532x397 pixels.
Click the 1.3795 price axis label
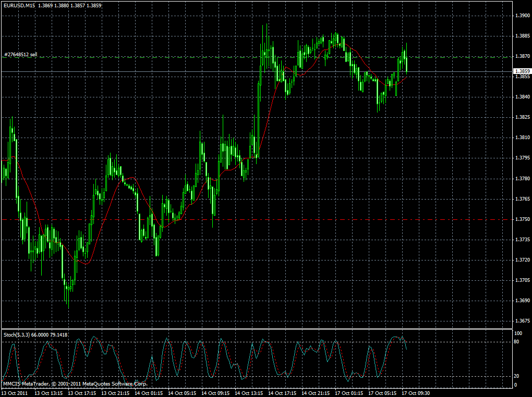522,158
